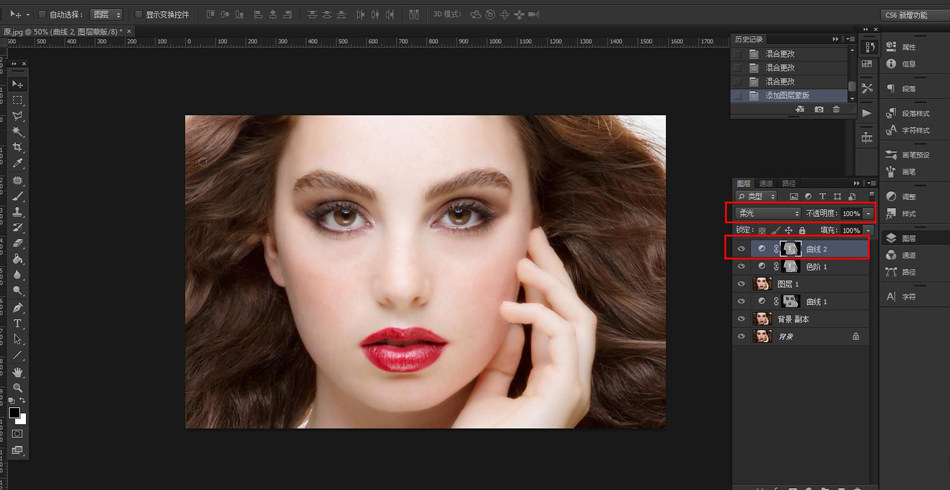Select the Move tool in the toolbox

pyautogui.click(x=18, y=84)
